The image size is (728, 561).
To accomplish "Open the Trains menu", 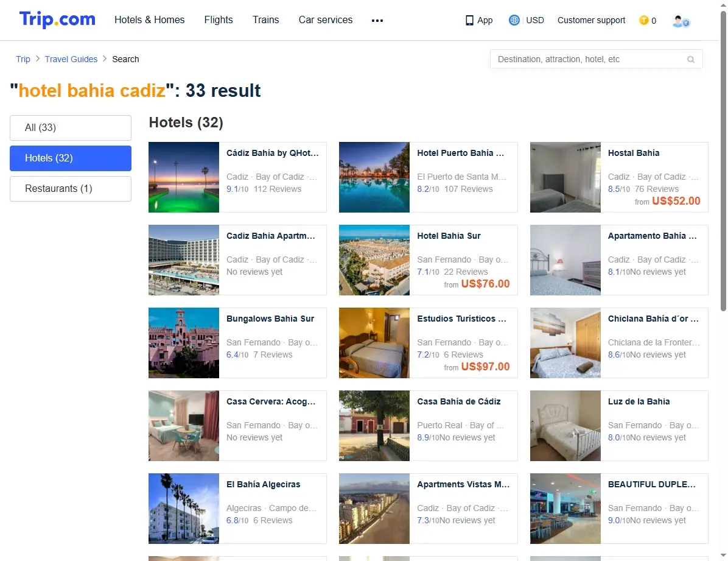I will point(265,20).
